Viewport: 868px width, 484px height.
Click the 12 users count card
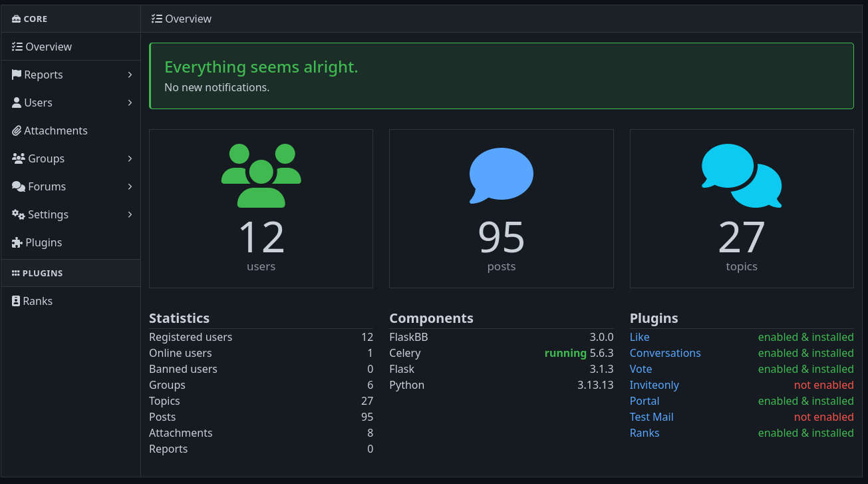click(x=261, y=208)
